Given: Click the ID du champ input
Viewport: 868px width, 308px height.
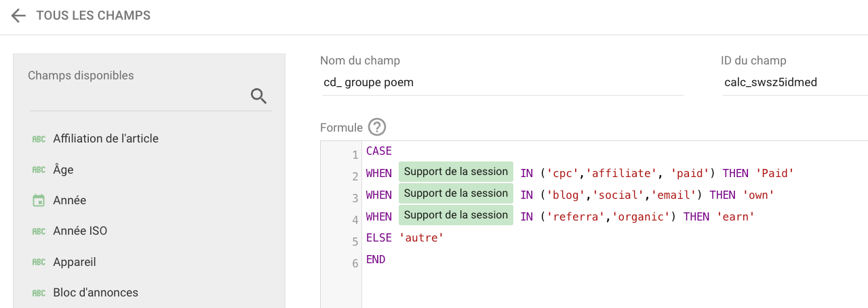Looking at the screenshot, I should 795,83.
